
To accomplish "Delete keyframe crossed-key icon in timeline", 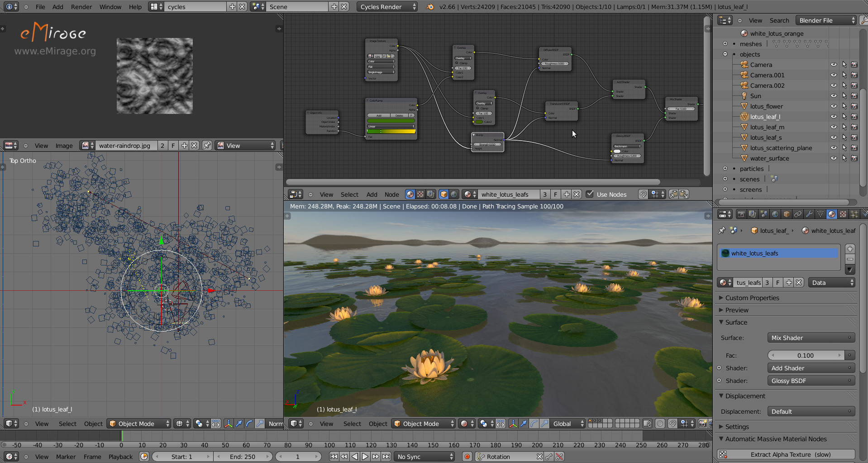I will (559, 457).
